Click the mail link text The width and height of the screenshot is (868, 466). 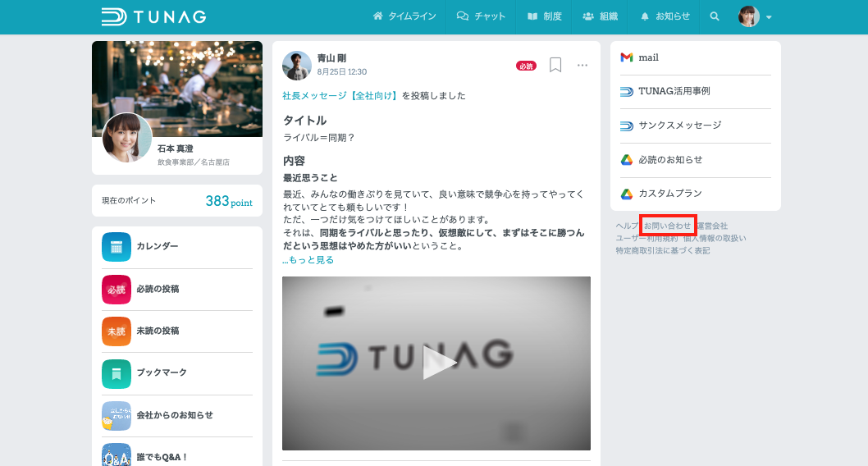[x=648, y=57]
